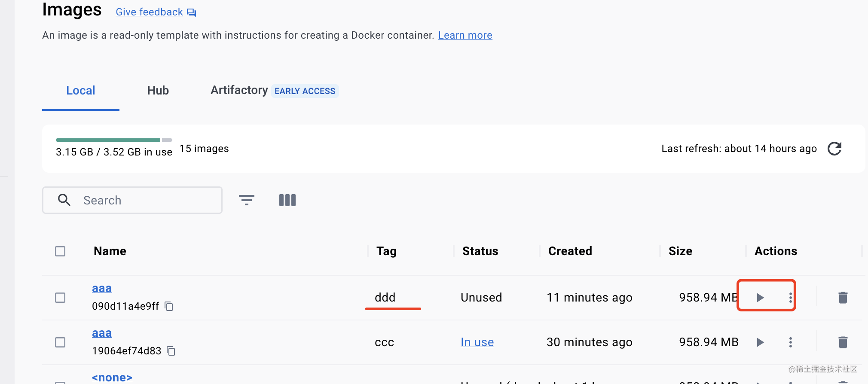Check the box for aaa:ccc image
Image resolution: width=868 pixels, height=384 pixels.
point(60,342)
